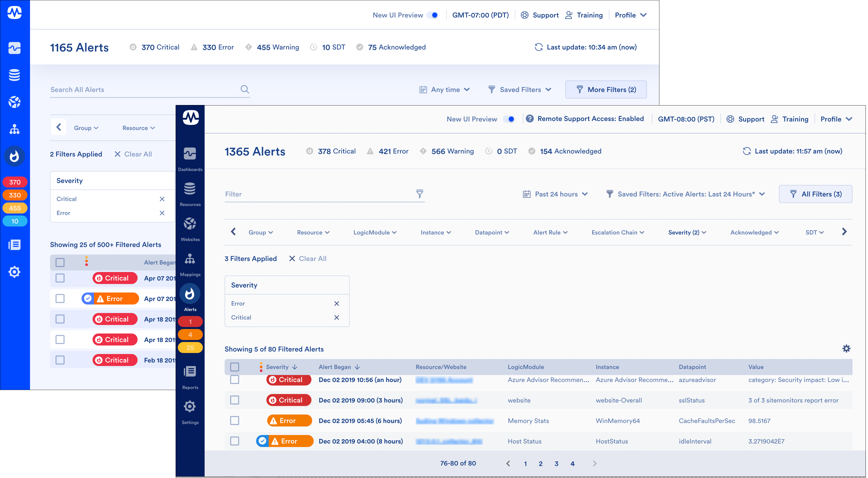Click the back chevron in back window filter bar
This screenshot has height=478, width=868.
point(59,127)
